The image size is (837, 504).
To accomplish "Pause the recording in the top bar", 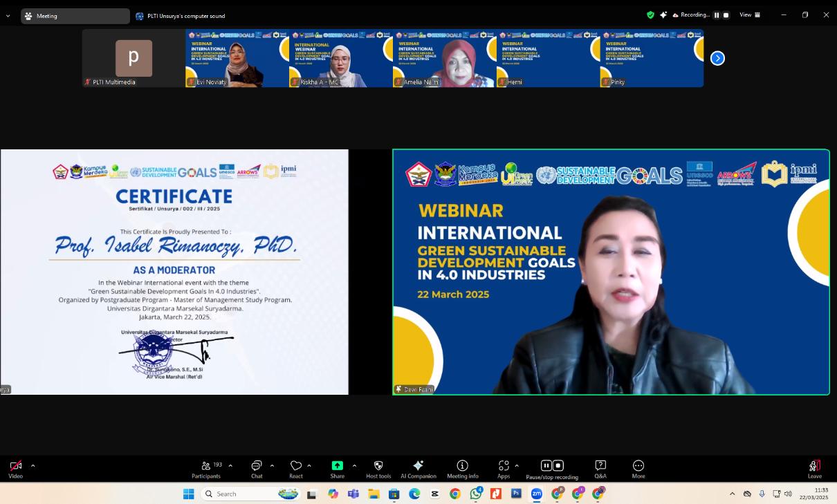I will 717,15.
